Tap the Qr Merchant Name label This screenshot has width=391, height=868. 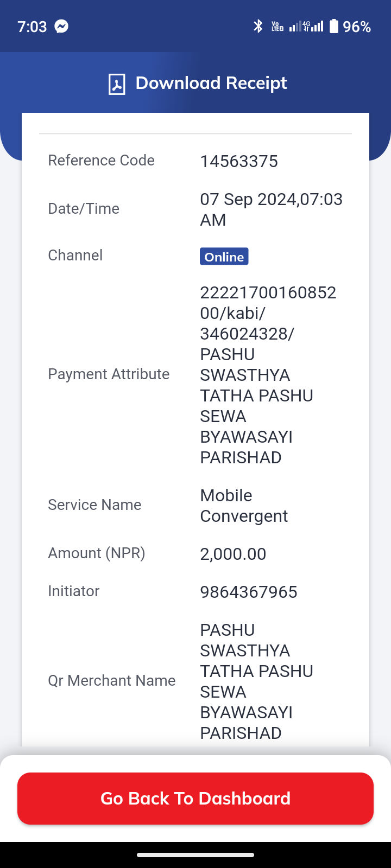[x=112, y=681]
